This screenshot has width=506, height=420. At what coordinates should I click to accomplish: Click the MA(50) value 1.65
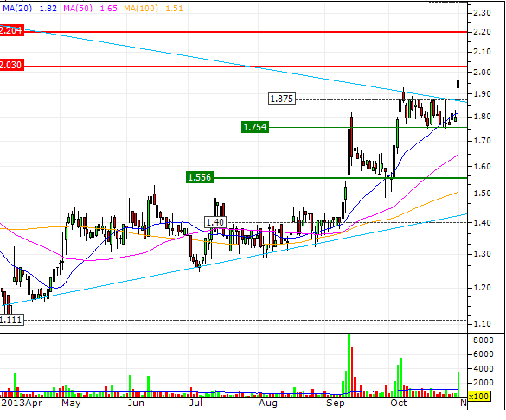tap(108, 8)
